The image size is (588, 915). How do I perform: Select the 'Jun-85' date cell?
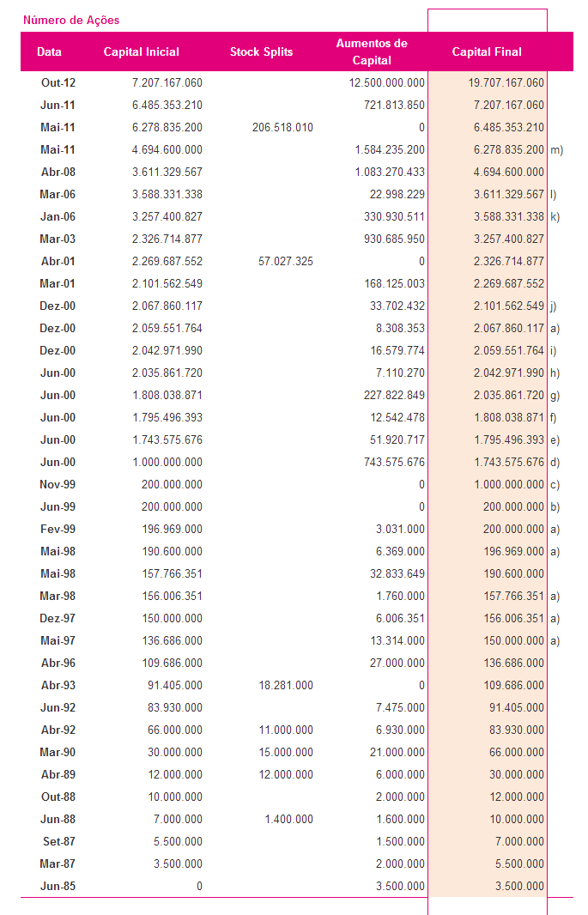point(58,887)
